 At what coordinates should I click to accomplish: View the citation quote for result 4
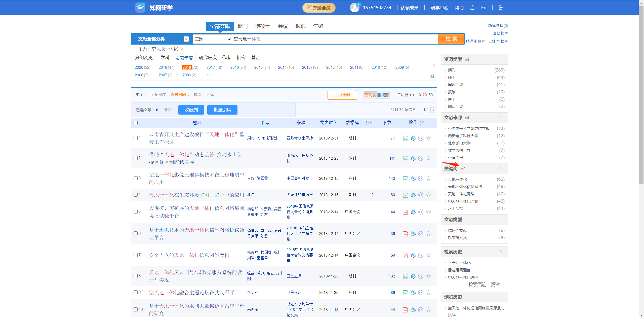pos(421,195)
